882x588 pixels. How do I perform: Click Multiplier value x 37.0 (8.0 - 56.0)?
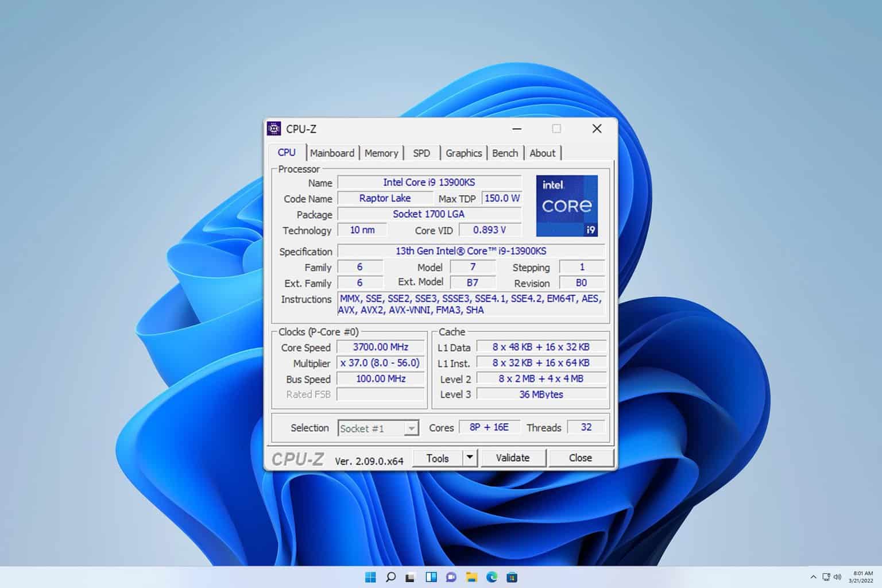[x=380, y=363]
